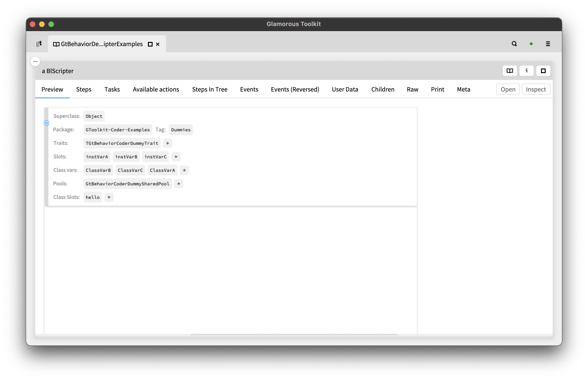588x380 pixels.
Task: Open the book/reader view of the BlScripter pane
Action: 509,71
